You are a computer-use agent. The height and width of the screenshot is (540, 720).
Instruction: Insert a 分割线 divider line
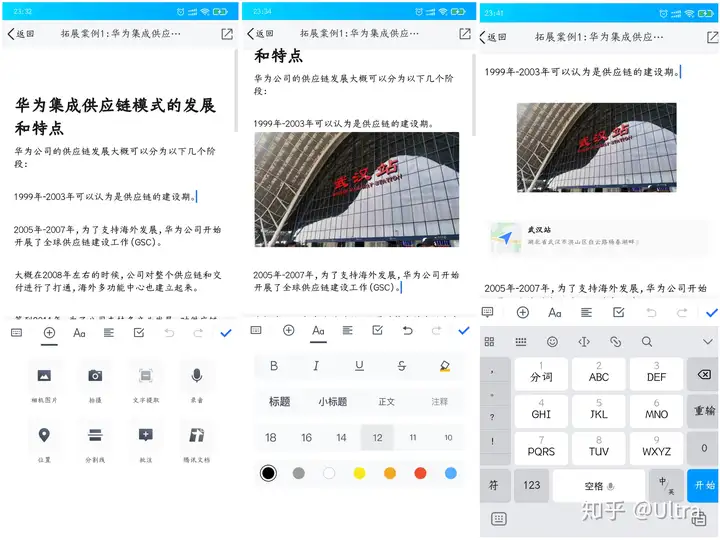[95, 435]
